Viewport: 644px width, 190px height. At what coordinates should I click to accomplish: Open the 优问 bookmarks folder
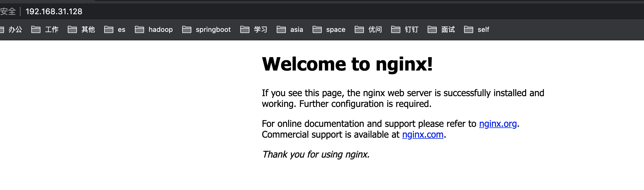[368, 30]
